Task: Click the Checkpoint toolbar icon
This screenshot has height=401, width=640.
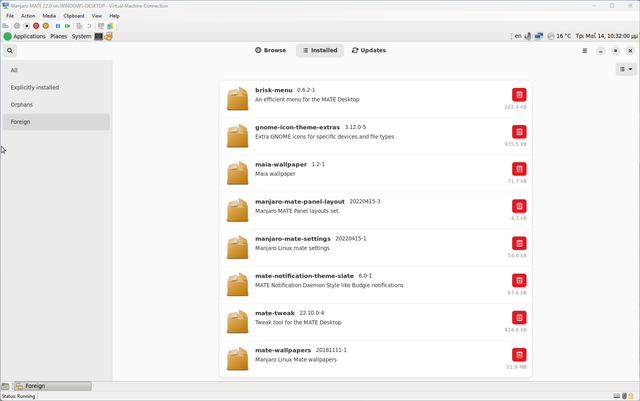Action: pyautogui.click(x=79, y=26)
